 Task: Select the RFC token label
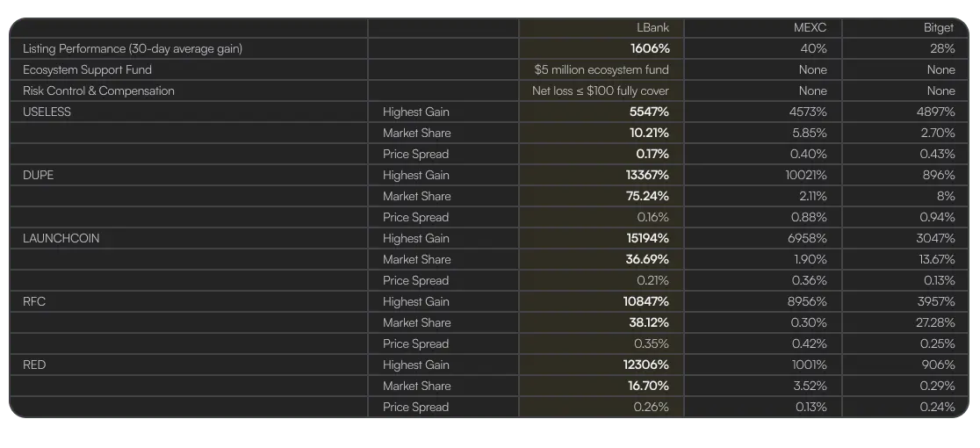point(34,301)
